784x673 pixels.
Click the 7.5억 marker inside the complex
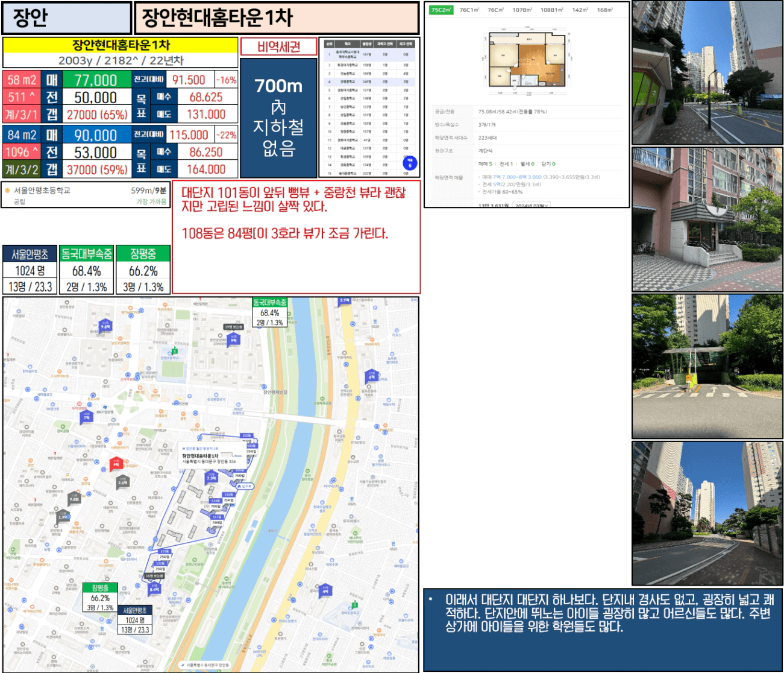[x=212, y=476]
